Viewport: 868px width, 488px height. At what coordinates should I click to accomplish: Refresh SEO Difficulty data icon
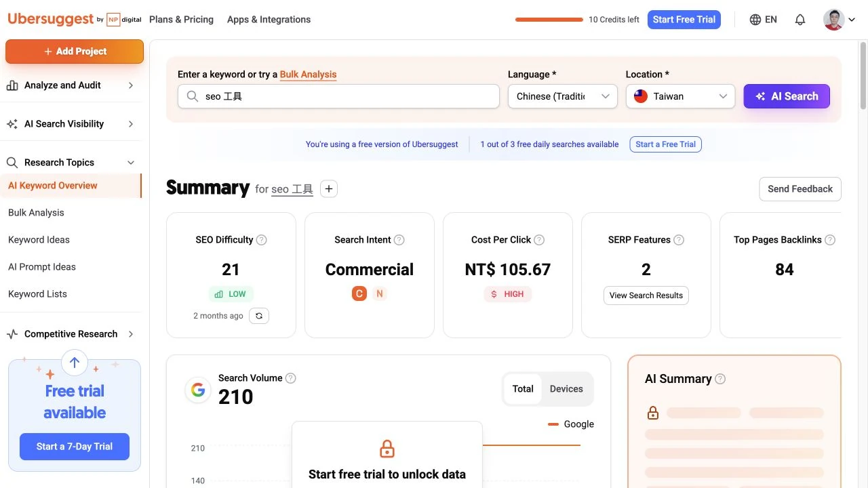[x=259, y=316]
